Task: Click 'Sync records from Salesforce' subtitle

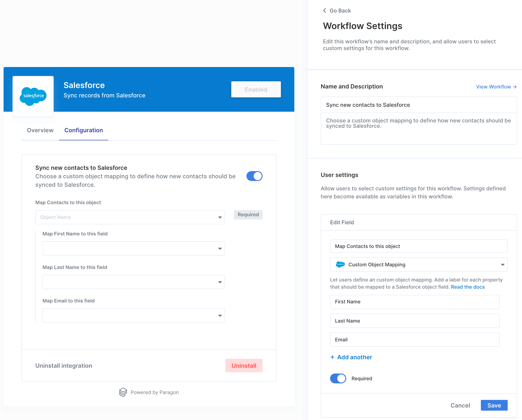Action: click(x=104, y=95)
